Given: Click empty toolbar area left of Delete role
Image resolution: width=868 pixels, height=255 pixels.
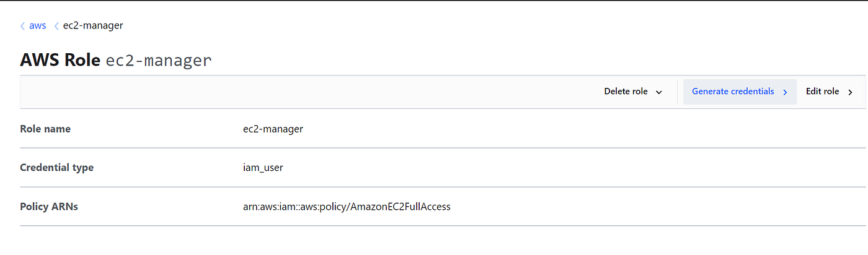Looking at the screenshot, I should point(310,92).
